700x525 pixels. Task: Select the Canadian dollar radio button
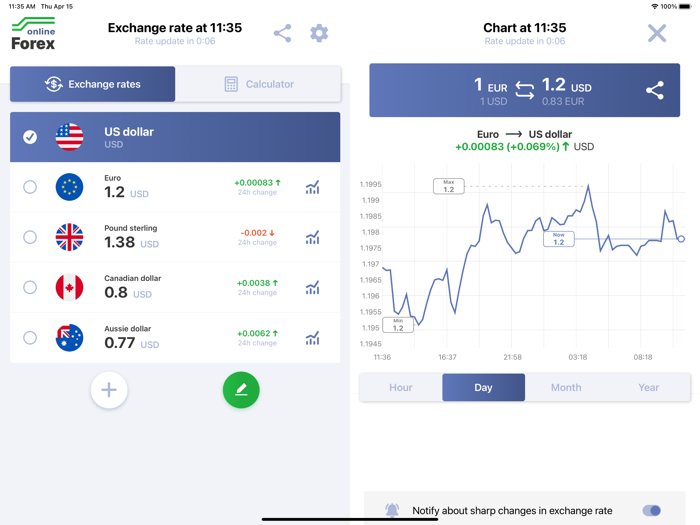coord(30,287)
